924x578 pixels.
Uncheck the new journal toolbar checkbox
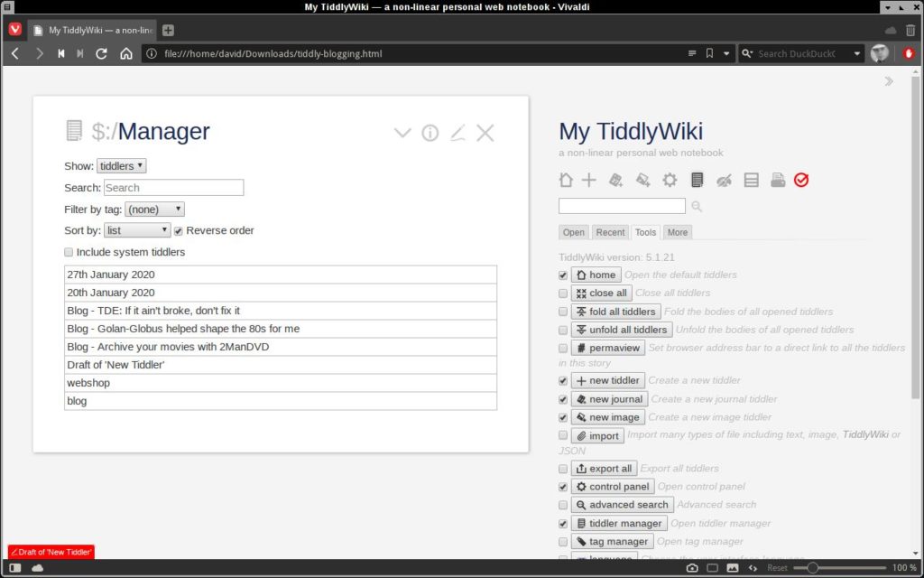pyautogui.click(x=563, y=399)
